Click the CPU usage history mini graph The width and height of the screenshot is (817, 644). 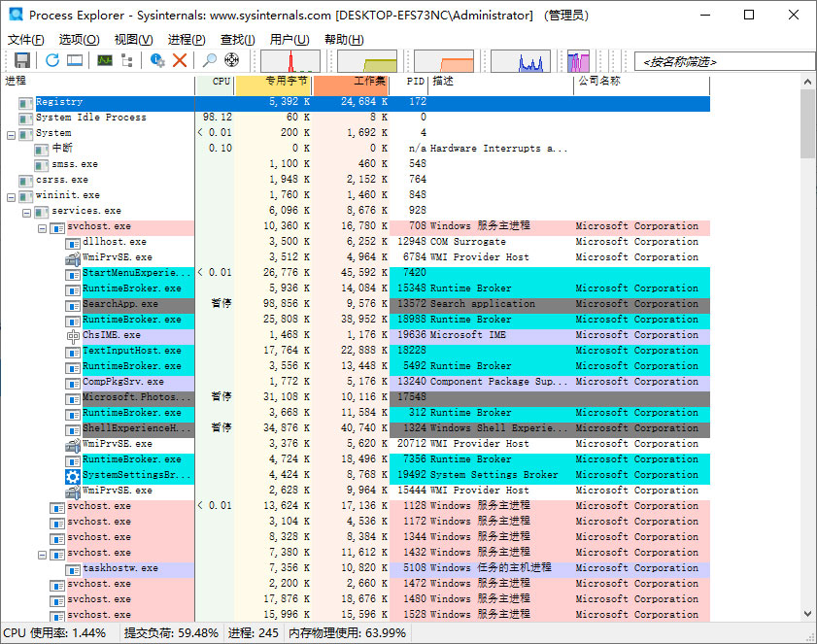coord(290,61)
